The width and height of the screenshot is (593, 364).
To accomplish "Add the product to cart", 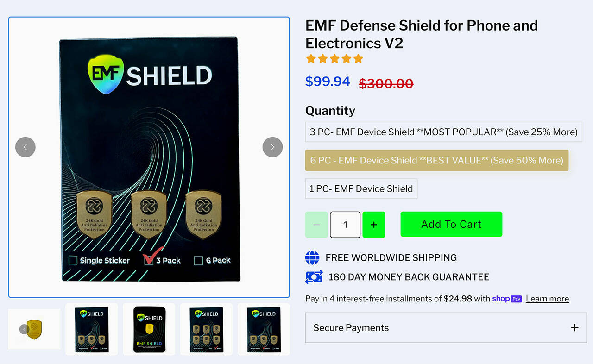I will pyautogui.click(x=451, y=224).
